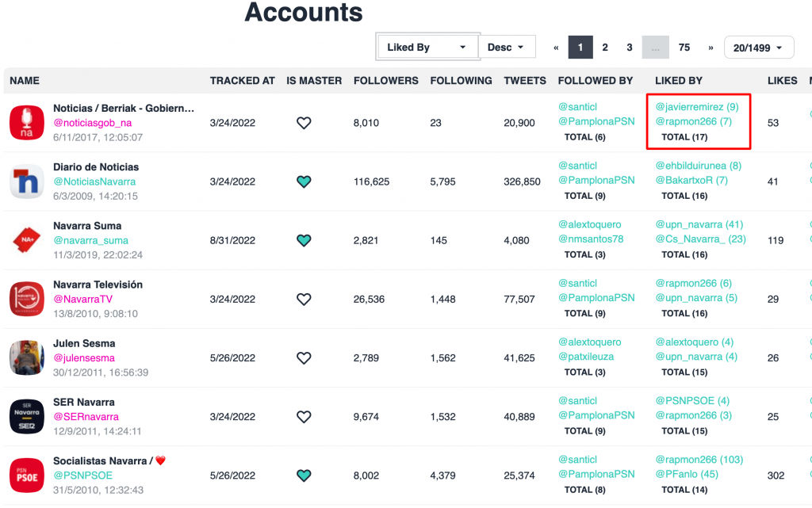Open the @julensesma handle link
812x508 pixels.
pyautogui.click(x=84, y=357)
